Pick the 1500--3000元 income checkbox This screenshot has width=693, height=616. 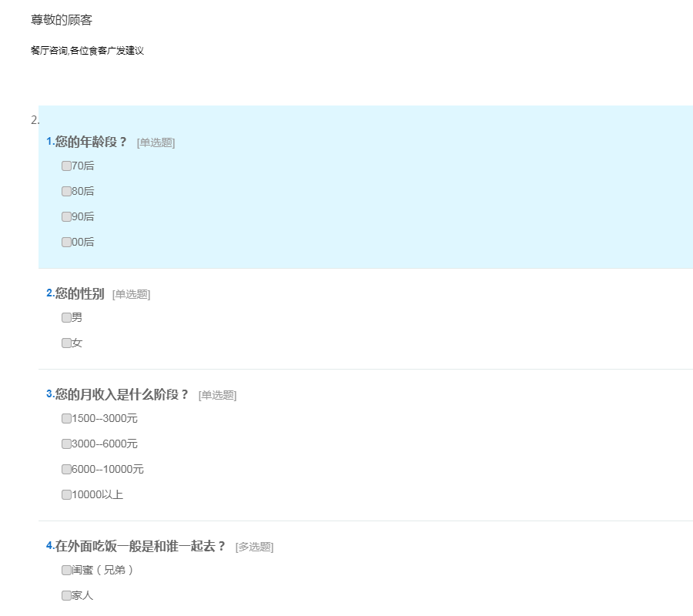pos(66,418)
